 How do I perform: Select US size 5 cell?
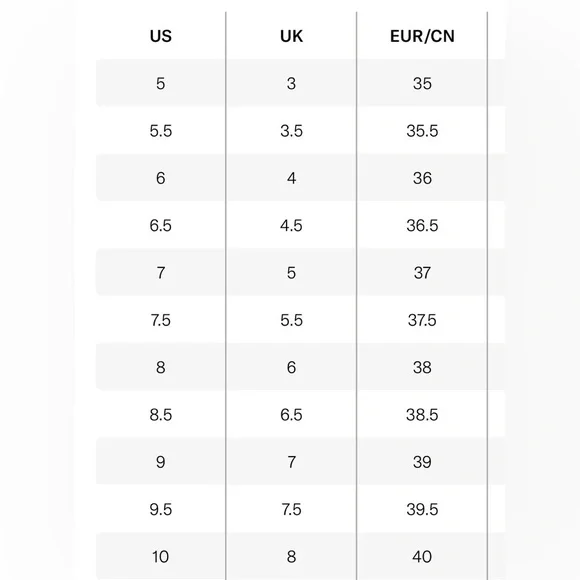161,84
